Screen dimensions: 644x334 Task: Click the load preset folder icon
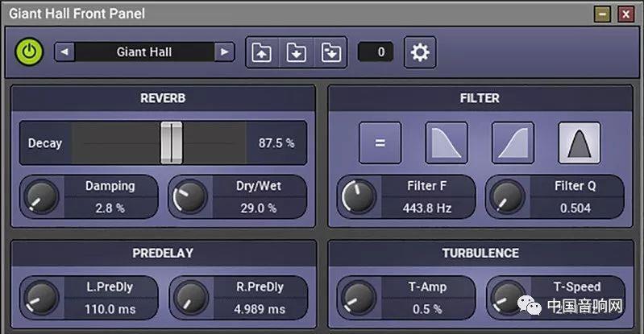point(262,53)
